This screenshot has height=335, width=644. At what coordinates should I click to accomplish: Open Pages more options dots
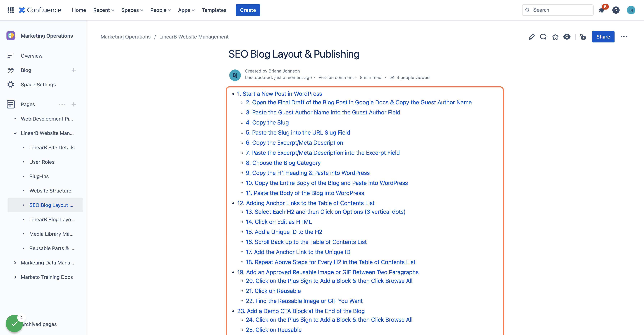pos(62,104)
